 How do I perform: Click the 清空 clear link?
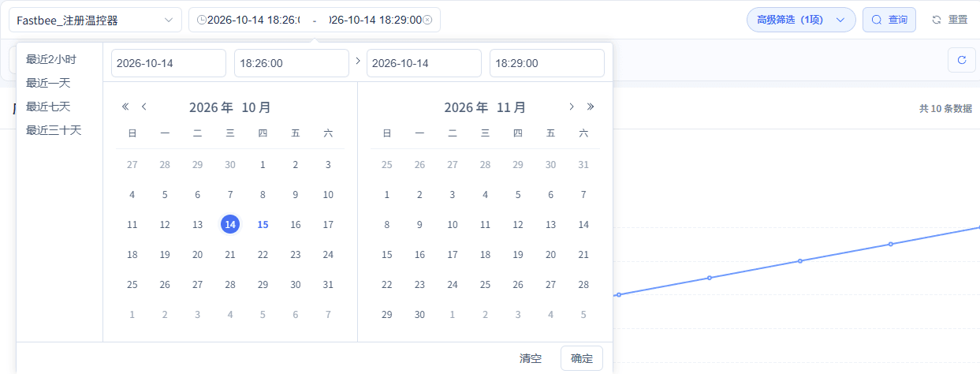[531, 358]
